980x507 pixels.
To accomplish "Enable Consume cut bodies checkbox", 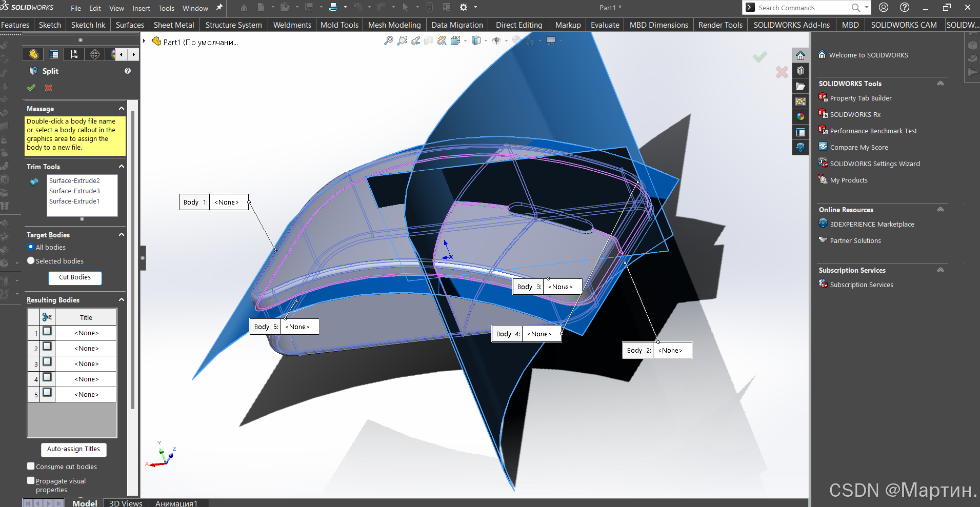I will (31, 466).
